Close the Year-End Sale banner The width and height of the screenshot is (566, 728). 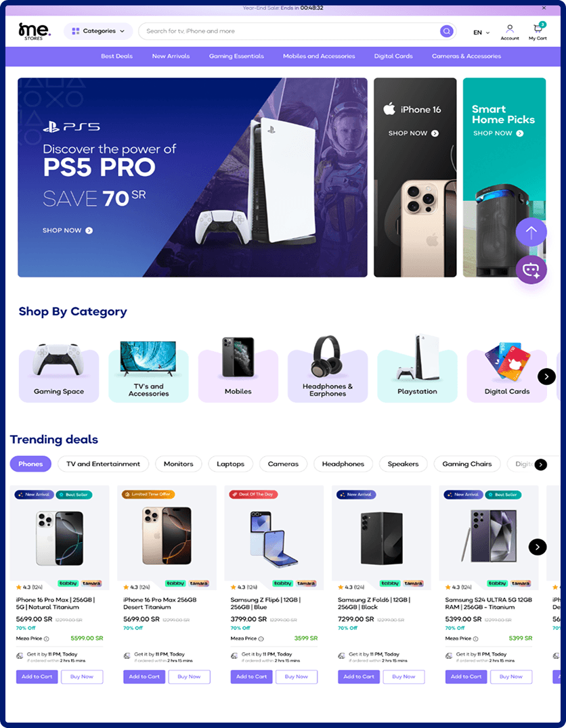(x=544, y=8)
